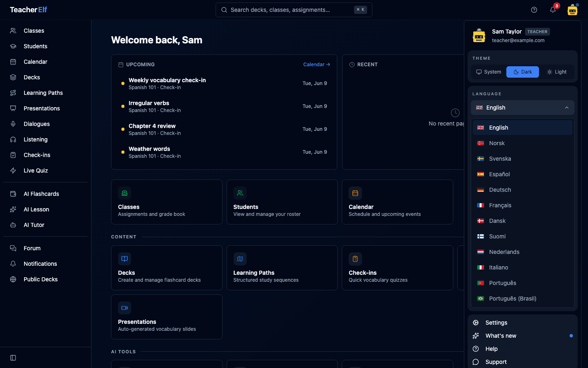The width and height of the screenshot is (588, 368).
Task: Open Dialogues microphone item in sidebar
Action: [x=45, y=124]
